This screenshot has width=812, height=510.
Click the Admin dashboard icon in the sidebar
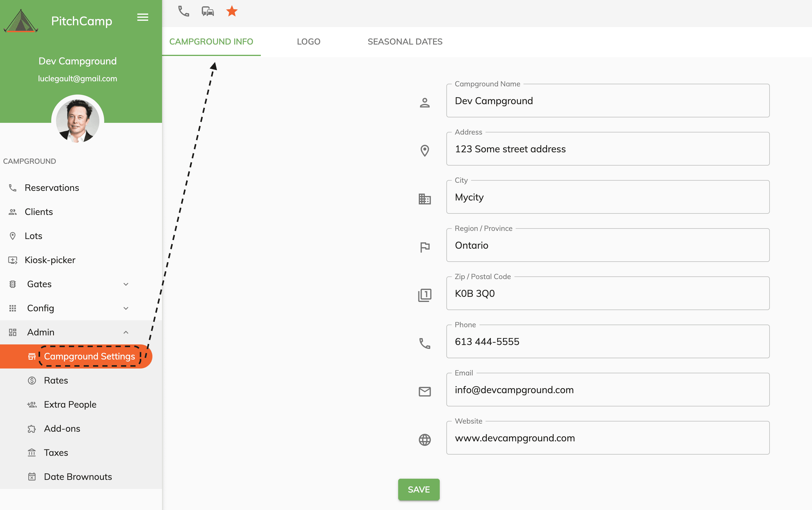[x=13, y=332]
